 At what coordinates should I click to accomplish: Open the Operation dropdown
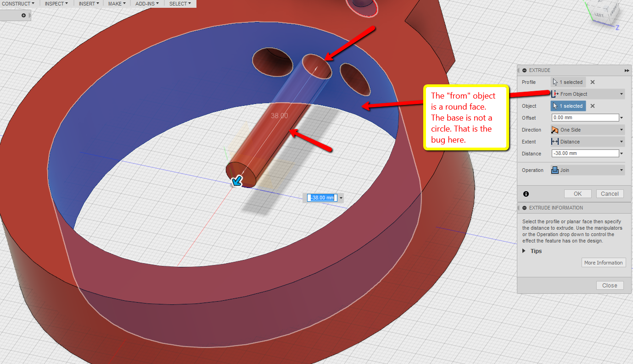pos(622,170)
